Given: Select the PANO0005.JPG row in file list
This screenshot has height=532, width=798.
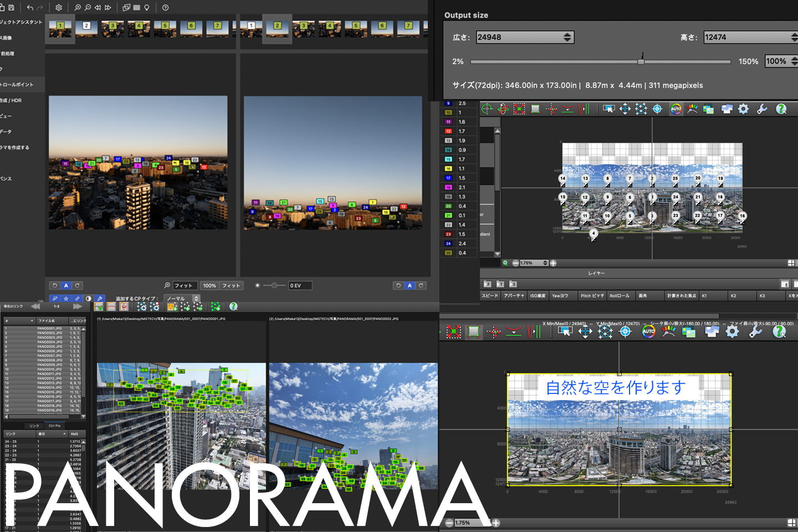Looking at the screenshot, I should [x=49, y=346].
